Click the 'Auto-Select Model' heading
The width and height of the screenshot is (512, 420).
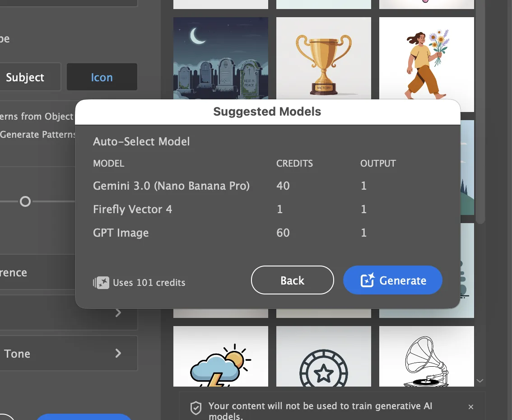141,141
